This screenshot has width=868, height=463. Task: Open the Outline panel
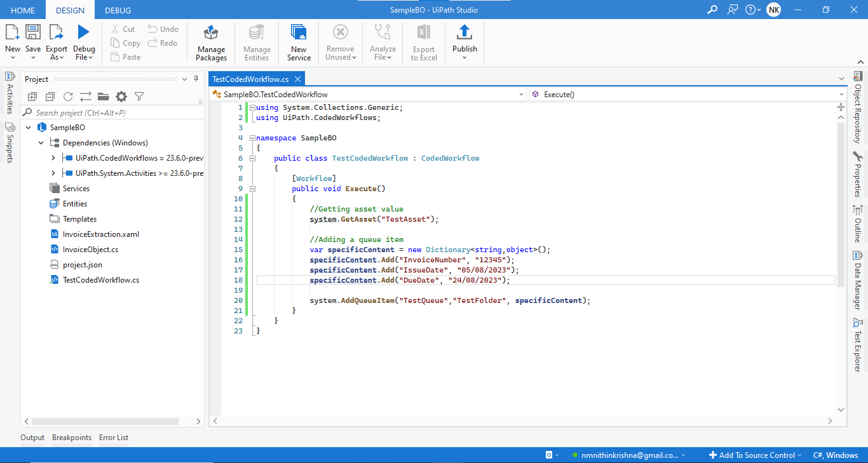tap(857, 223)
